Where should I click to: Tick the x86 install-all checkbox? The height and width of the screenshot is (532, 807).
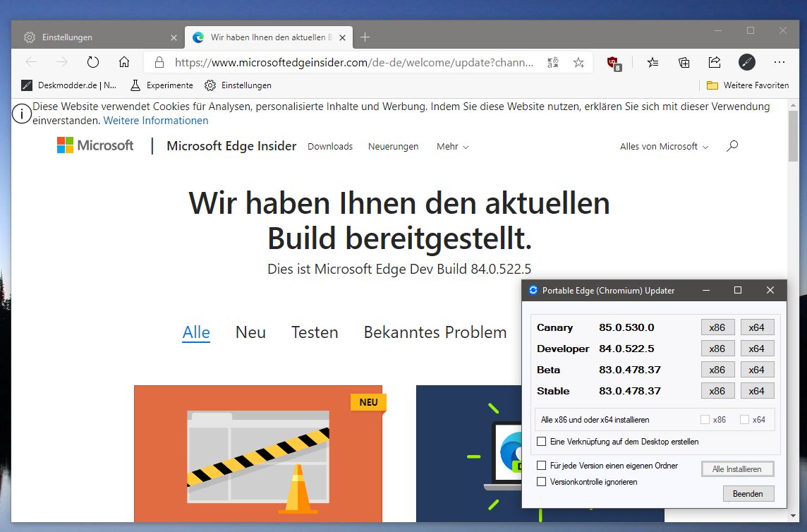click(705, 420)
